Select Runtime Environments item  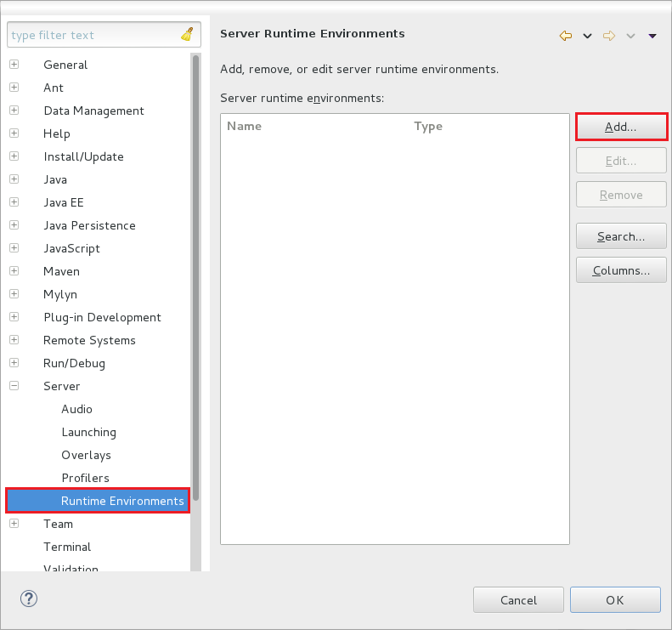point(99,501)
